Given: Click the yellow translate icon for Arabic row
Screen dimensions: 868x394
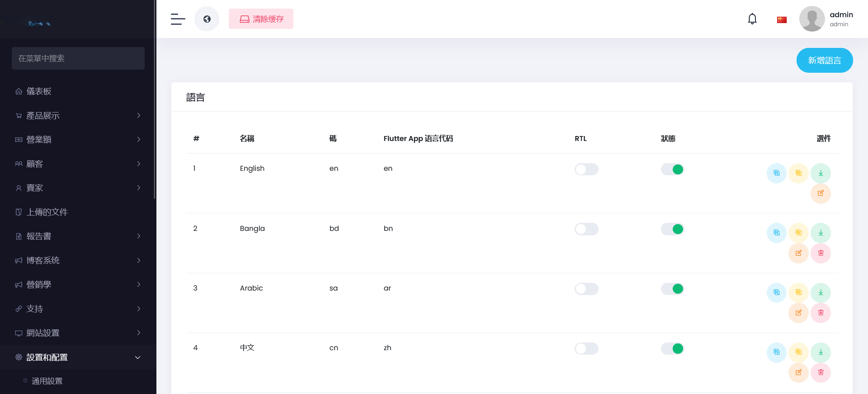Looking at the screenshot, I should click(x=798, y=292).
